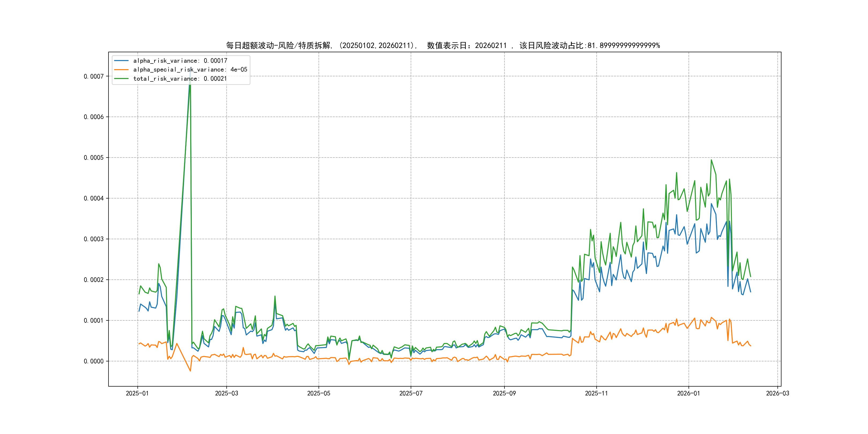The image size is (868, 434).
Task: Click the green total_risk_variance legend line
Action: click(x=121, y=78)
